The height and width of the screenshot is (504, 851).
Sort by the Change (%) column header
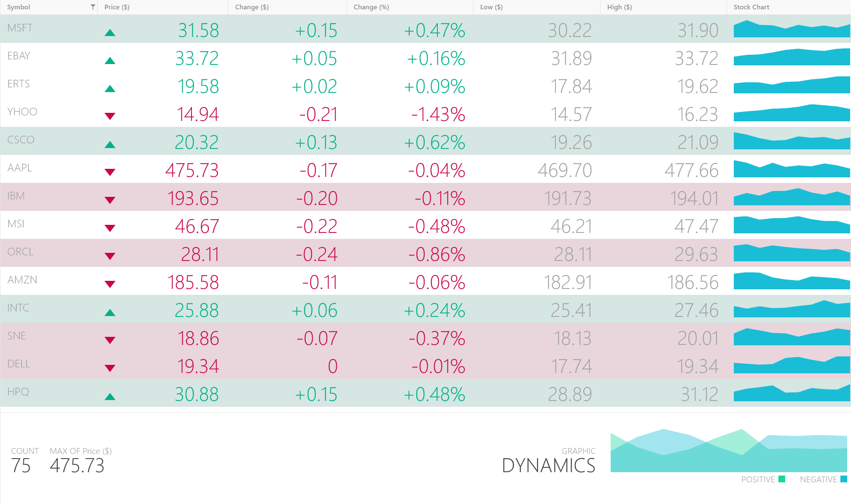coord(371,7)
